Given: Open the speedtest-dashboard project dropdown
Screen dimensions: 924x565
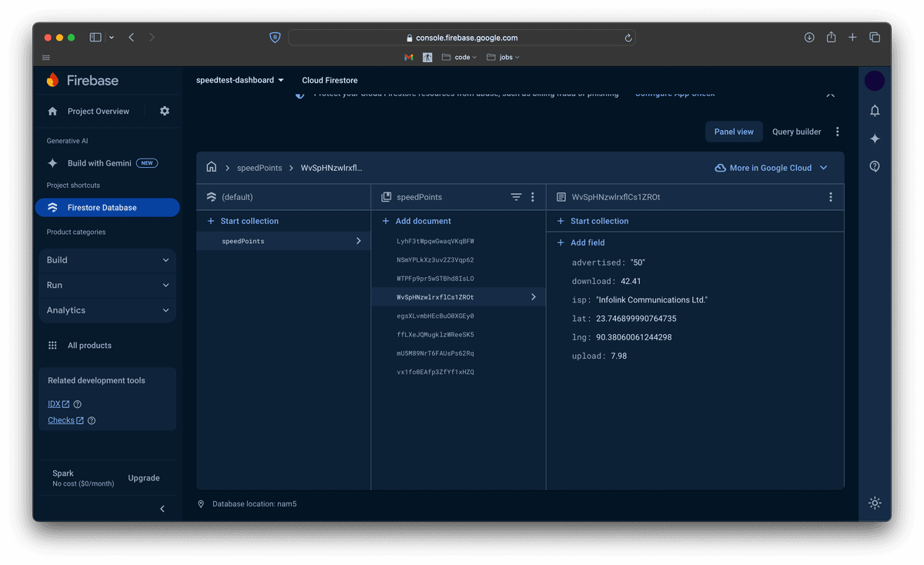Looking at the screenshot, I should point(239,80).
